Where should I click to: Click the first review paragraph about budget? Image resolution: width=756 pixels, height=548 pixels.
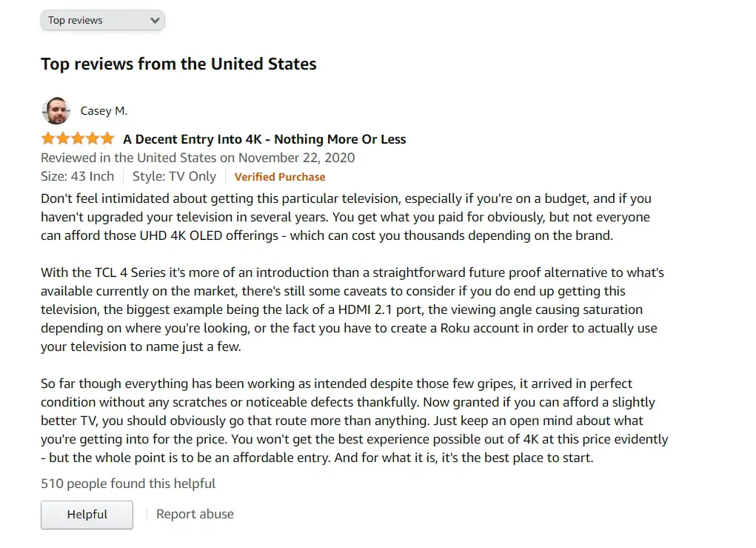click(346, 217)
